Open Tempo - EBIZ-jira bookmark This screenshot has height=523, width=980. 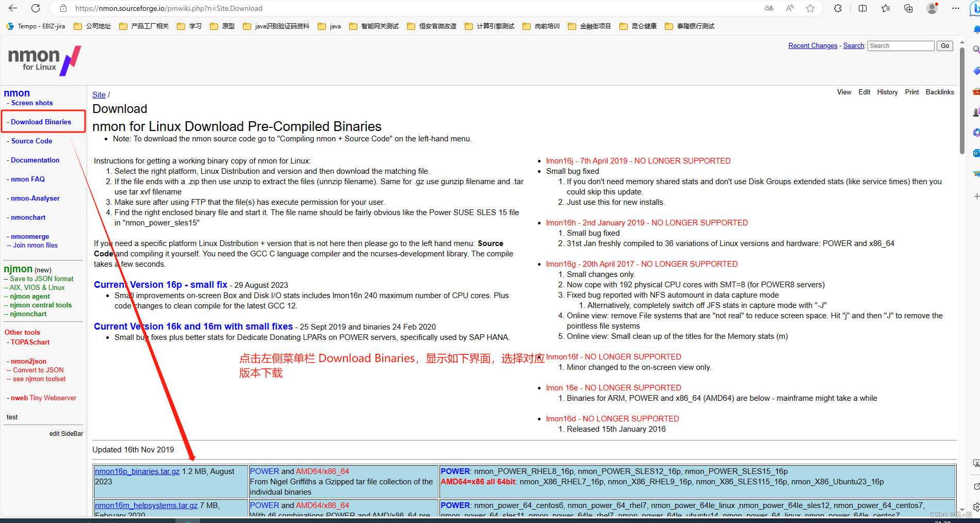click(36, 26)
